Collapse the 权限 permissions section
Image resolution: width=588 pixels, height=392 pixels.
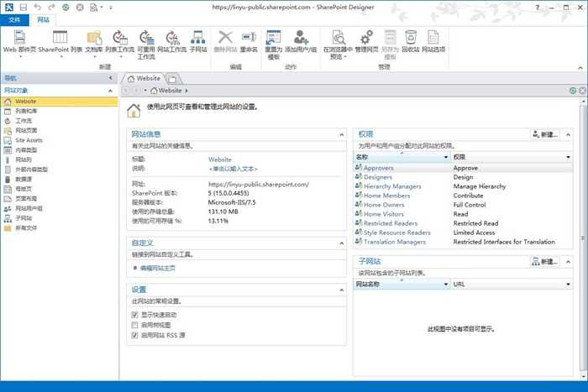(x=568, y=134)
